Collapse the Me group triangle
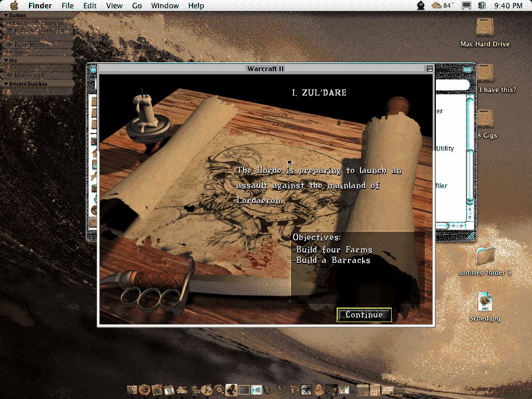Image resolution: width=532 pixels, height=399 pixels. (6, 60)
